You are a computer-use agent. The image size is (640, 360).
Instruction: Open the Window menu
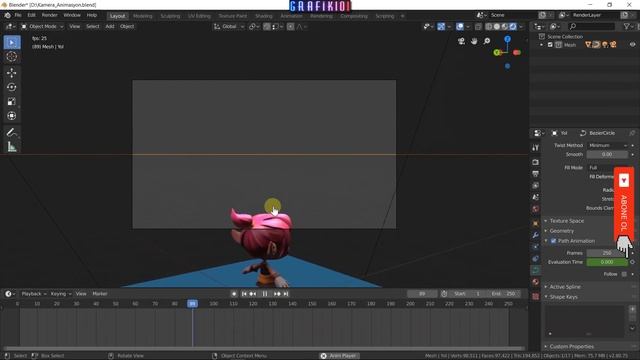point(72,16)
